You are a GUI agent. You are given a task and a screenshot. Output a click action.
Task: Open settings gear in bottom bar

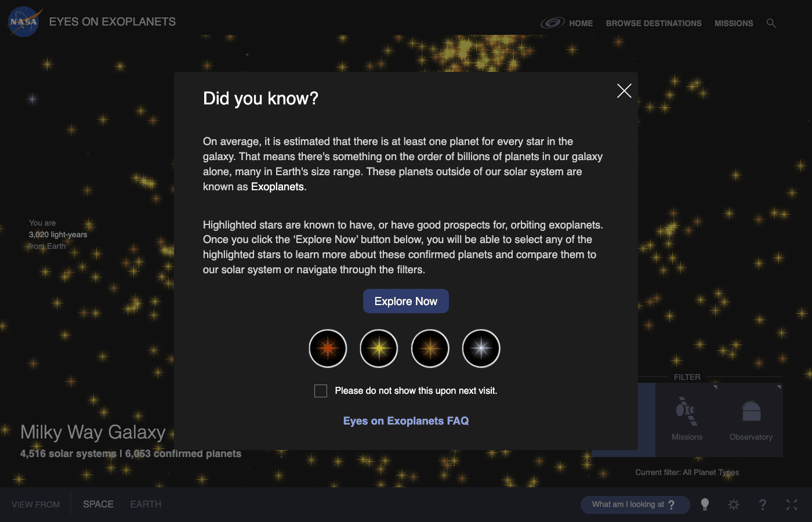click(x=734, y=505)
